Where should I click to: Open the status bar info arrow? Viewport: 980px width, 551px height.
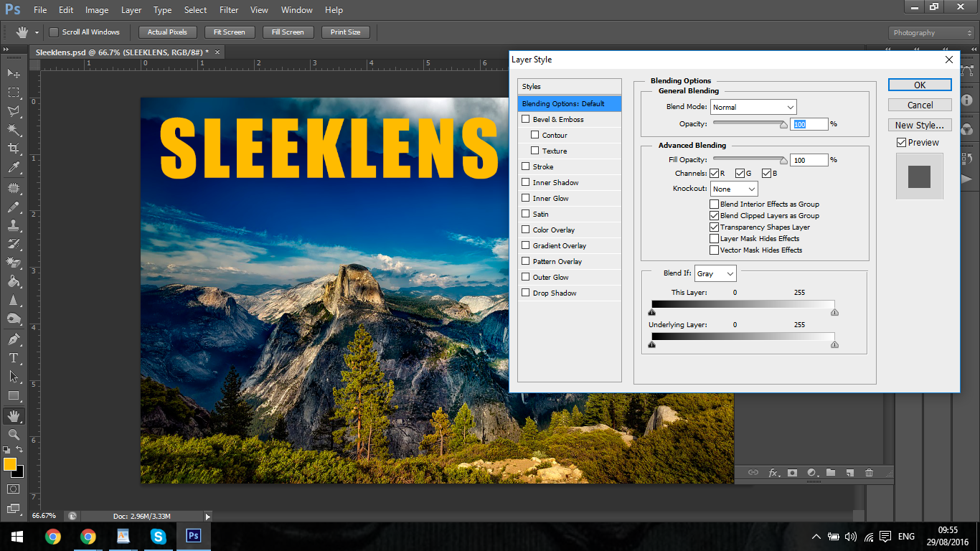point(208,516)
